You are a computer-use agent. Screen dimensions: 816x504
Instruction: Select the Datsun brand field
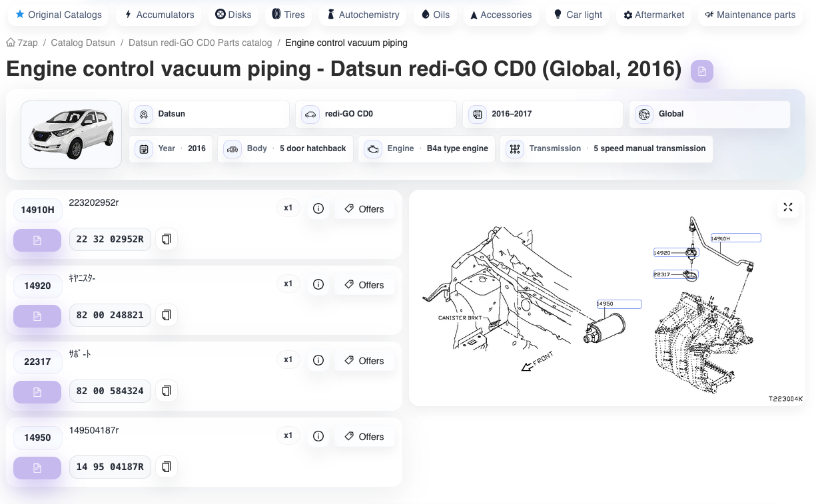click(209, 114)
